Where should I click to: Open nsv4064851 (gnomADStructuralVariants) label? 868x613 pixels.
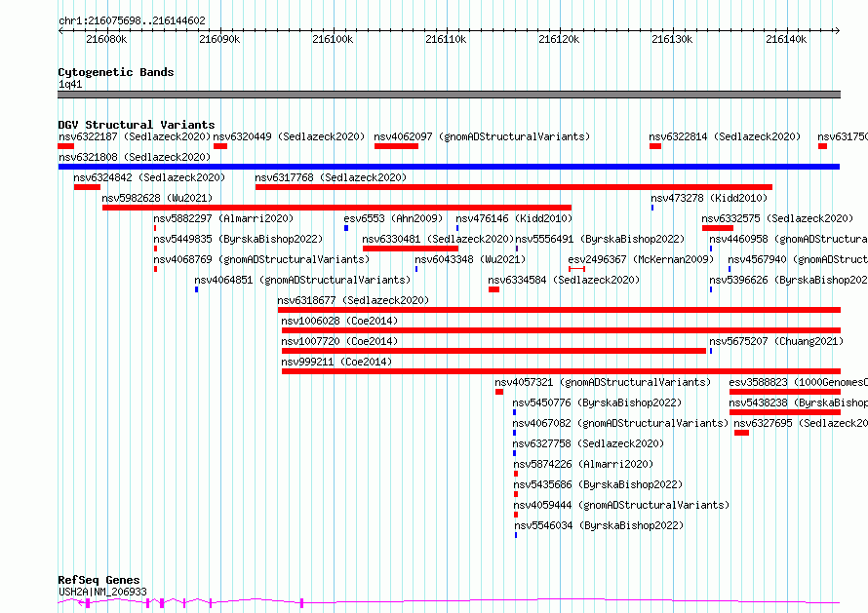[302, 280]
